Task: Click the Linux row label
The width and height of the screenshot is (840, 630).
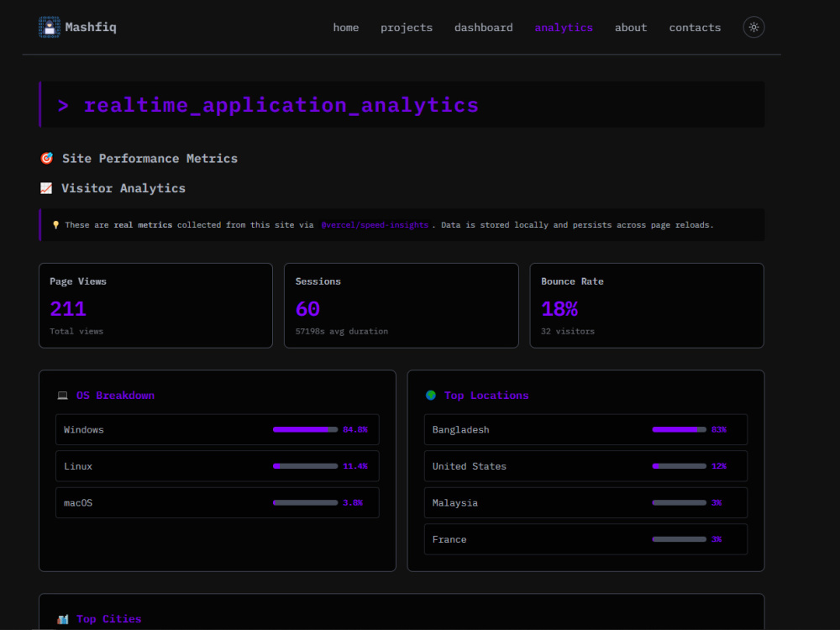Action: click(x=78, y=466)
